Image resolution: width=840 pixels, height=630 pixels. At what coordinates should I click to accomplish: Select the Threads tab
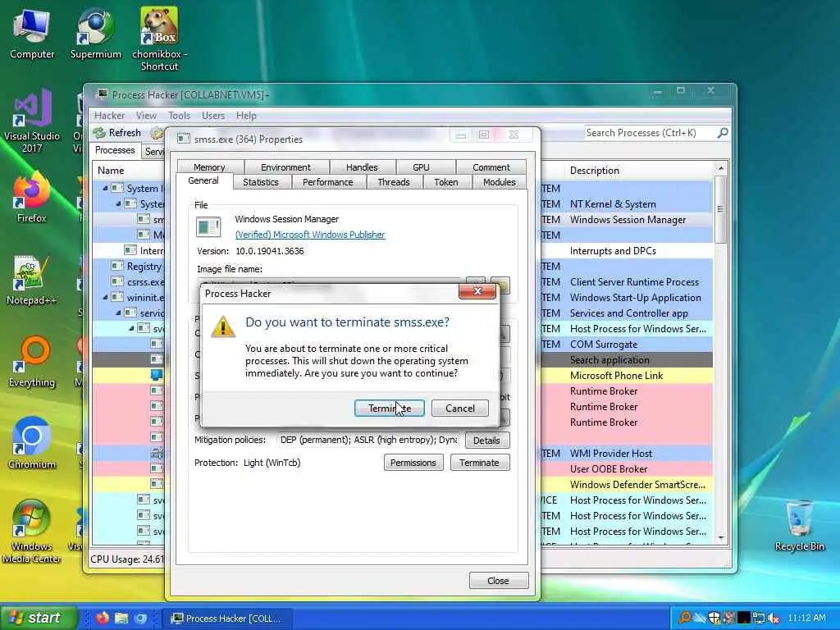[393, 182]
